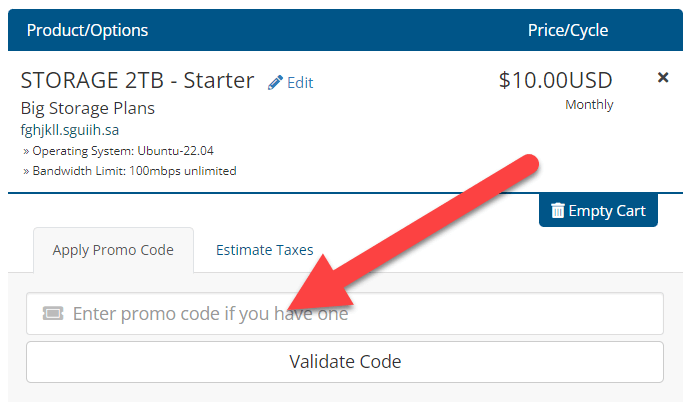Image resolution: width=684 pixels, height=406 pixels.
Task: Click the Monthly billing cycle label
Action: point(589,105)
